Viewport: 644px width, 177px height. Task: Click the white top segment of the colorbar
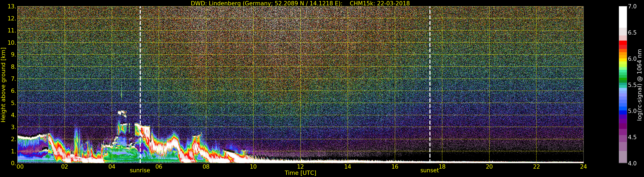[x=623, y=17]
